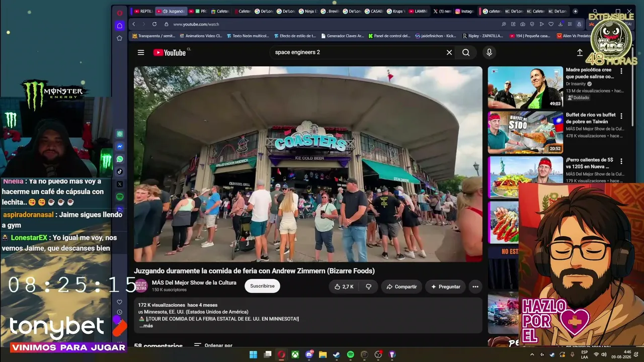Open more actions ellipsis below the video

point(475,287)
